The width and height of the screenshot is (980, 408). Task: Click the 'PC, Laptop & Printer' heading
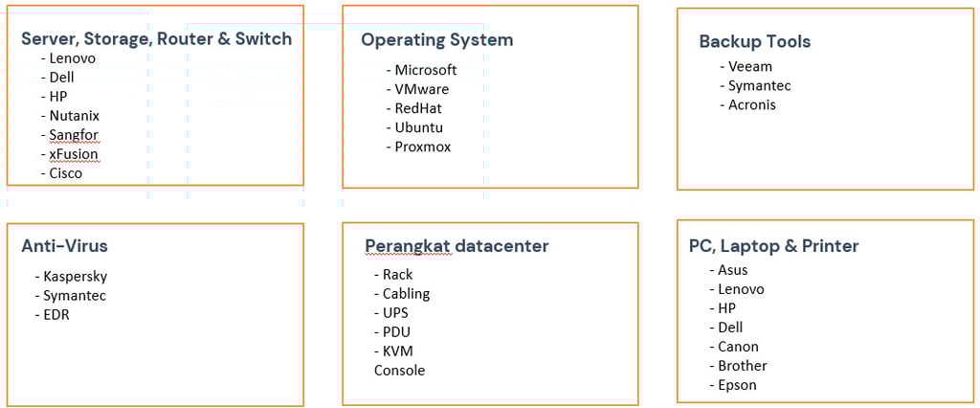pos(773,246)
